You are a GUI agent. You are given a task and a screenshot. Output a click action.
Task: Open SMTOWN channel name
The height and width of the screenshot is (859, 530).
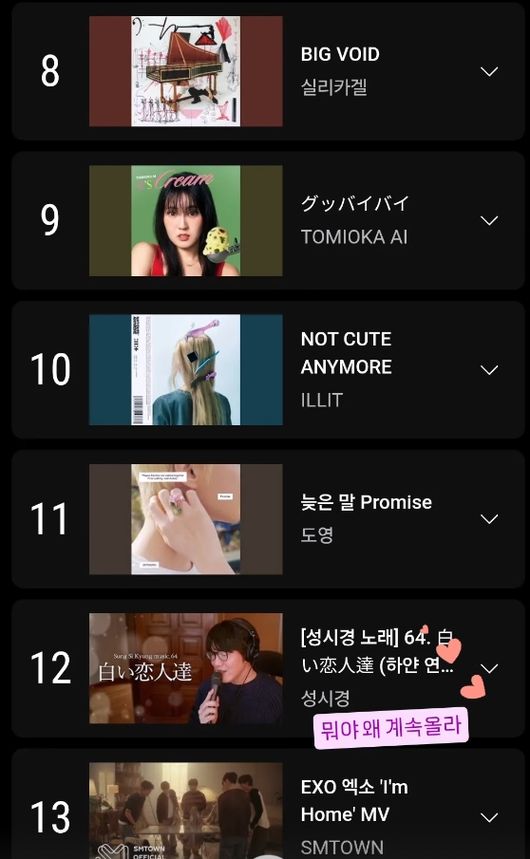pos(342,847)
